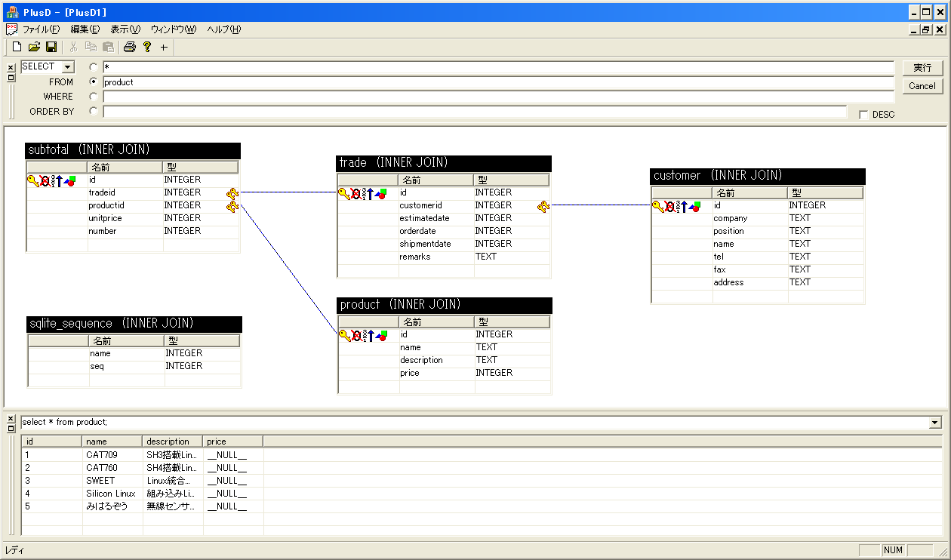Open the SQL query history dropdown arrow
Screen dimensions: 951x560
(x=936, y=423)
